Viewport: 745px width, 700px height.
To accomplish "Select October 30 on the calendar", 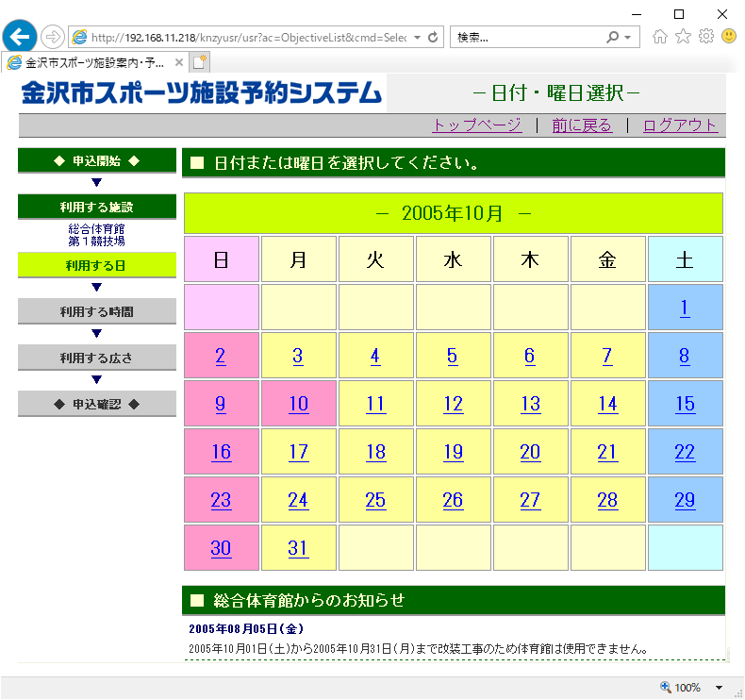I will pyautogui.click(x=221, y=548).
